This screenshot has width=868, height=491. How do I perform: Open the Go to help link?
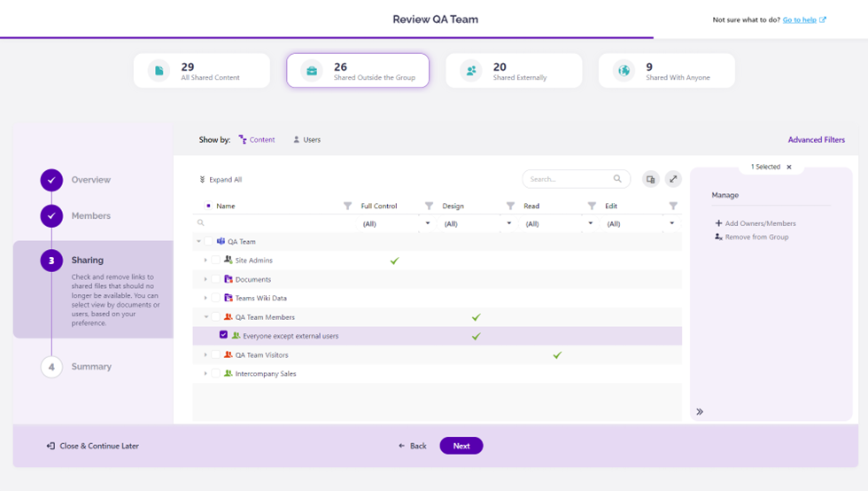click(x=799, y=19)
